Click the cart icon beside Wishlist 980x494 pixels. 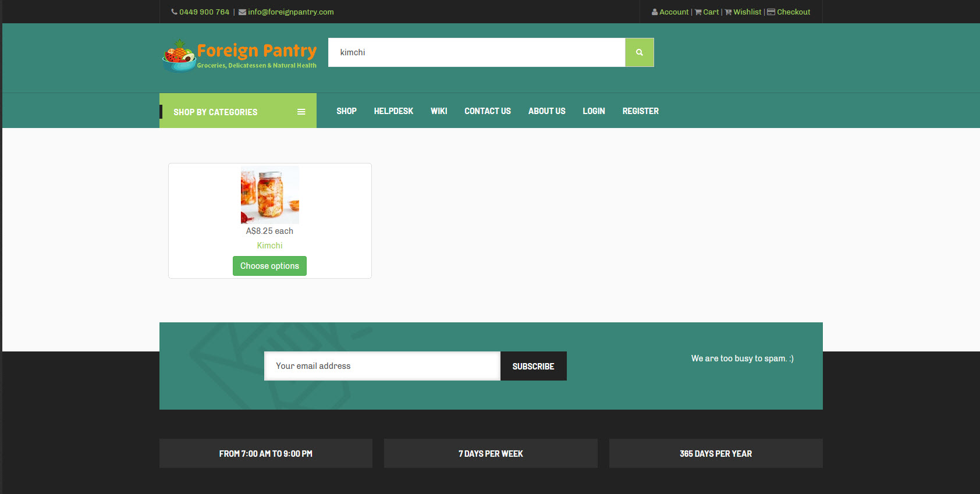(728, 12)
